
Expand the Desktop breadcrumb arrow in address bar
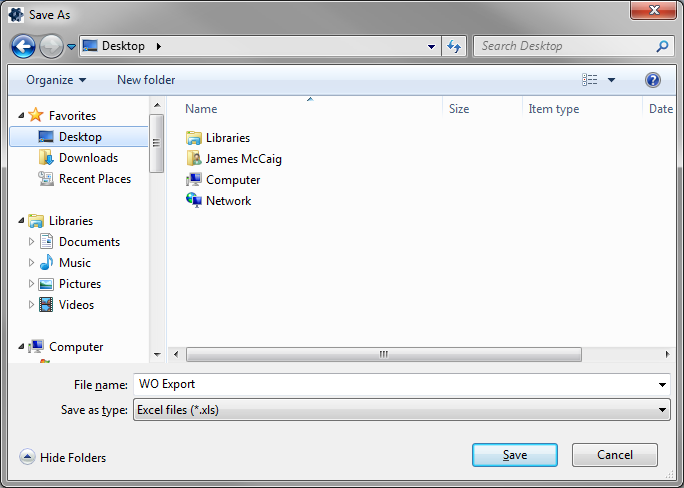pyautogui.click(x=159, y=46)
